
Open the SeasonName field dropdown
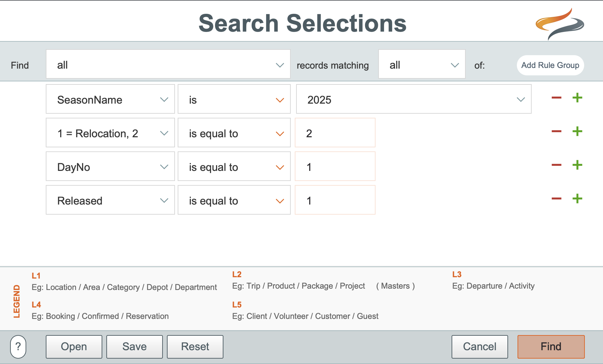point(110,99)
